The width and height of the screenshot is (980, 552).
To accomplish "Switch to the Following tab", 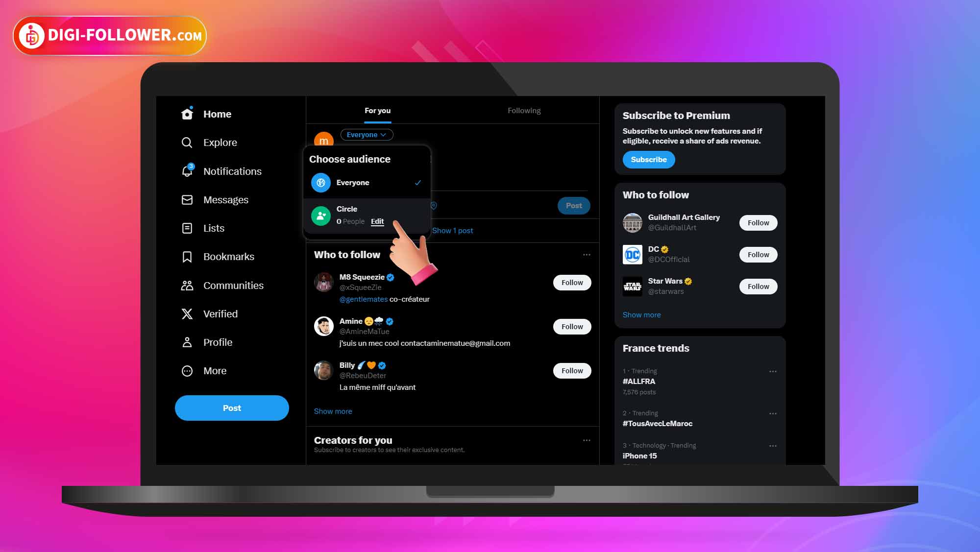I will point(524,110).
